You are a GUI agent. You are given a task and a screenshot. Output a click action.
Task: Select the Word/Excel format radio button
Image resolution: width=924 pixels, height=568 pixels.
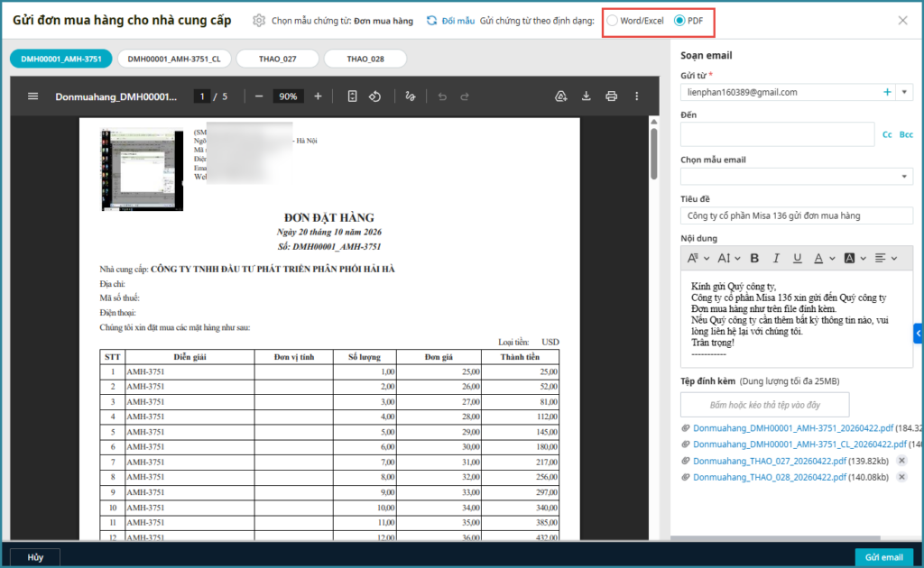pyautogui.click(x=614, y=21)
